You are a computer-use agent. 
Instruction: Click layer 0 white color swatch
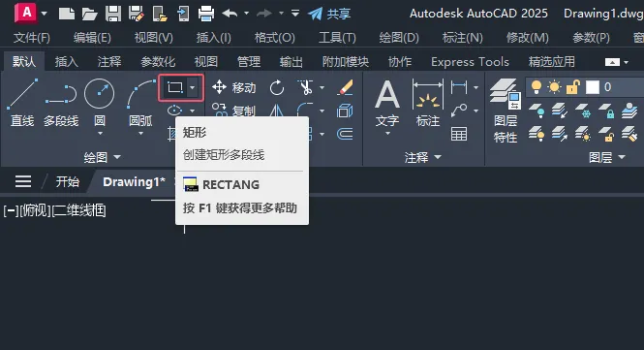[593, 87]
